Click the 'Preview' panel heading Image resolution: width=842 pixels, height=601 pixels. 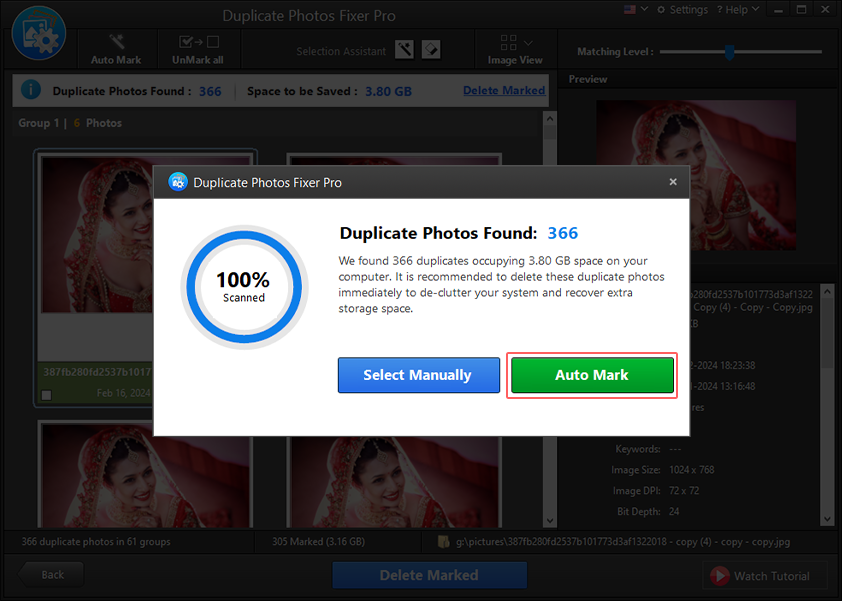click(x=588, y=79)
